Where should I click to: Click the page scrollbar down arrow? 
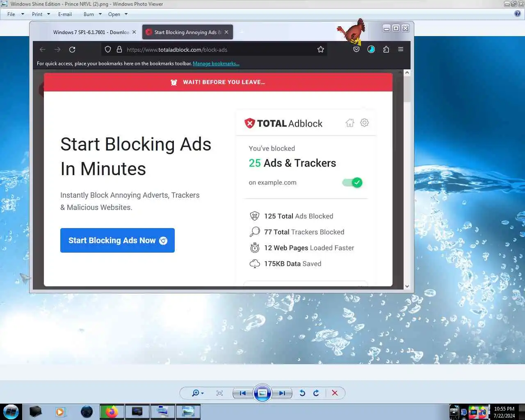407,286
